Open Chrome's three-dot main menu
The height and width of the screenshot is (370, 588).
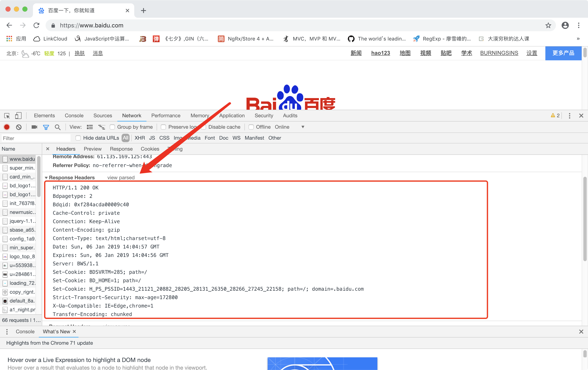click(x=579, y=25)
